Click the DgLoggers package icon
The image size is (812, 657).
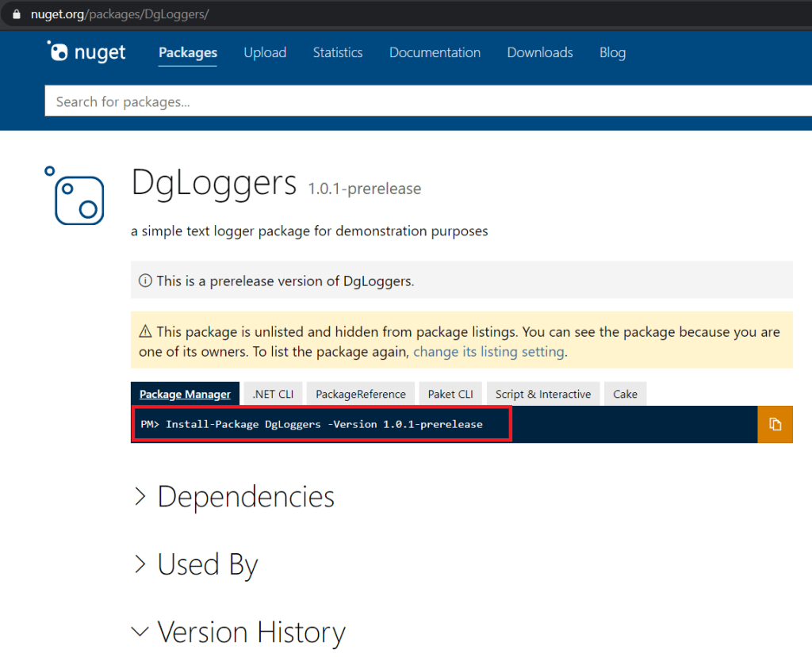78,196
